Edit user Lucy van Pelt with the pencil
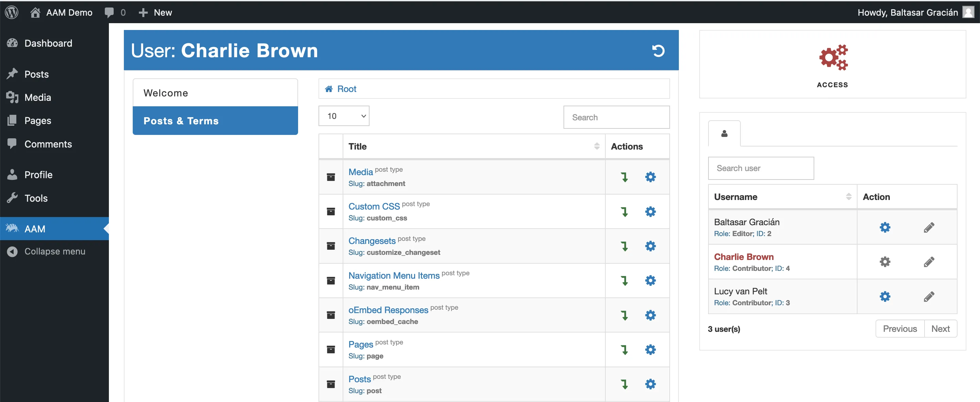Image resolution: width=980 pixels, height=402 pixels. (x=929, y=296)
